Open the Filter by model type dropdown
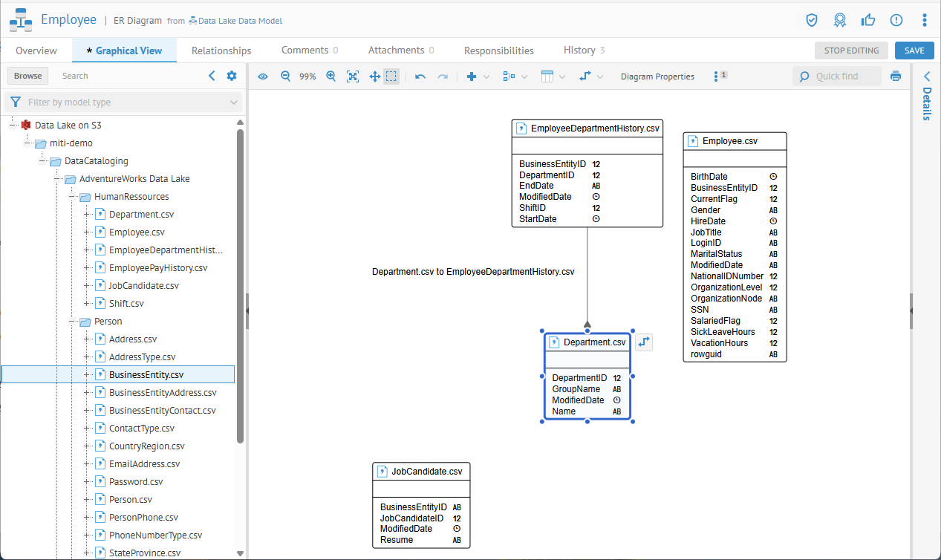 click(123, 102)
